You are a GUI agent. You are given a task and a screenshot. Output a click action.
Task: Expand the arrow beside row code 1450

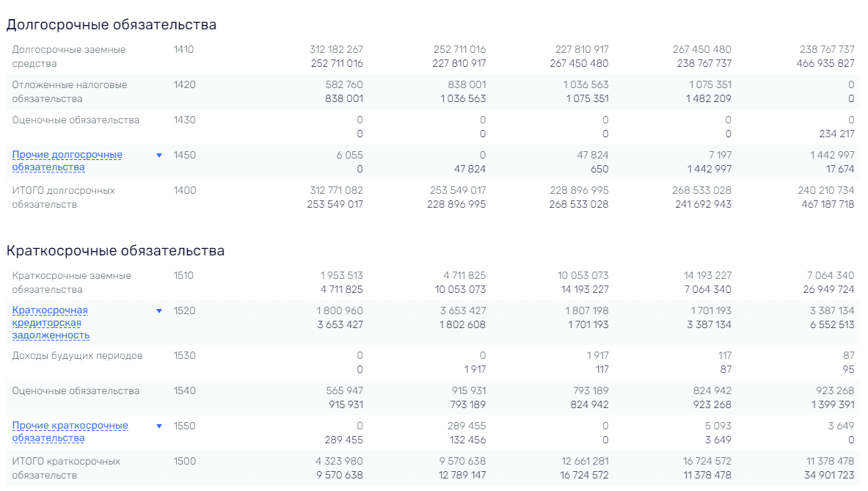(159, 156)
